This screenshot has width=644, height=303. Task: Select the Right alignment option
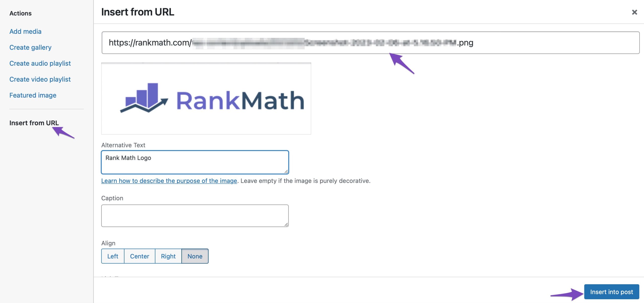168,256
